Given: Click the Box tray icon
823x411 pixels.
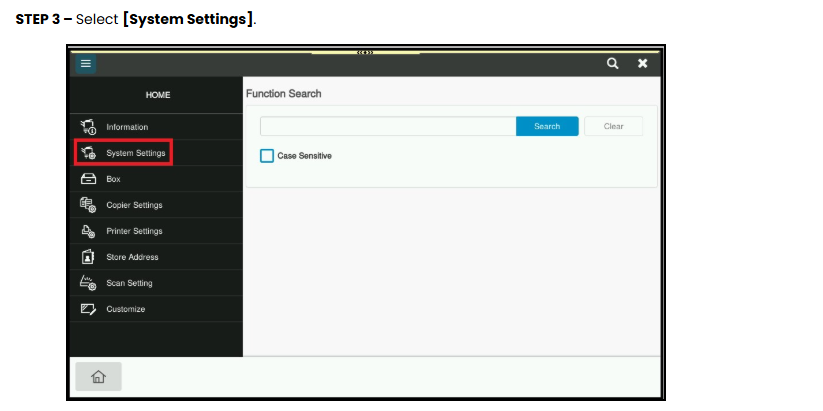Looking at the screenshot, I should (x=88, y=179).
